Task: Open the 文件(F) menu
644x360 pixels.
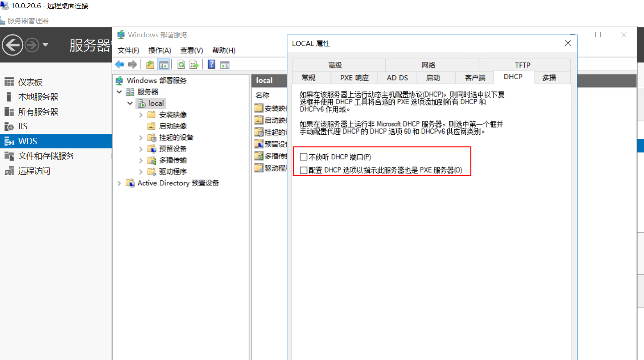Action: [x=128, y=51]
